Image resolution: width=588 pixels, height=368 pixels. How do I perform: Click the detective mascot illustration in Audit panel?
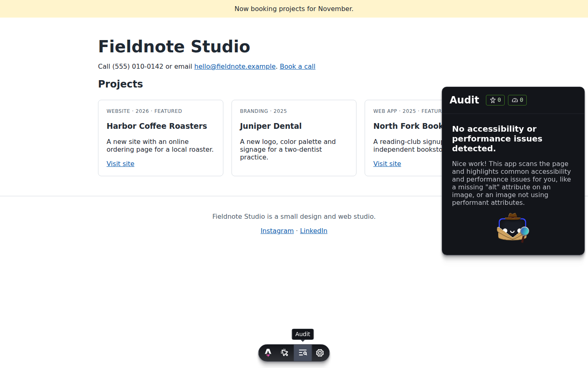(x=513, y=228)
